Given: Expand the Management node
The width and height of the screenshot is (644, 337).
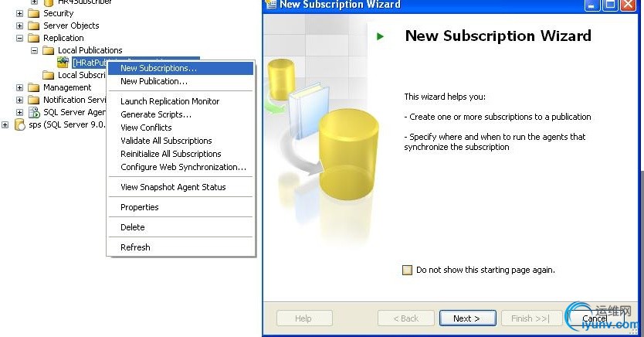Looking at the screenshot, I should pyautogui.click(x=19, y=87).
